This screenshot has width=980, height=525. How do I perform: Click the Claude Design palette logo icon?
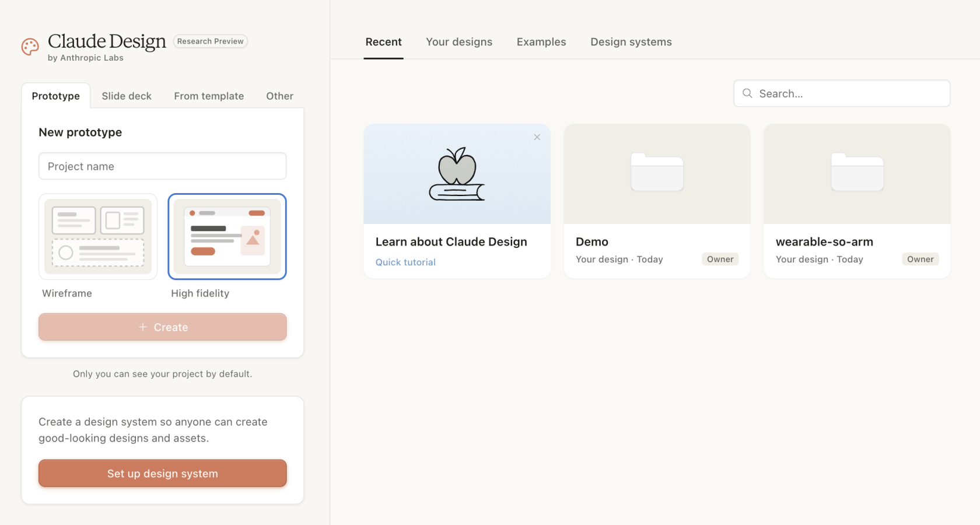(x=30, y=47)
